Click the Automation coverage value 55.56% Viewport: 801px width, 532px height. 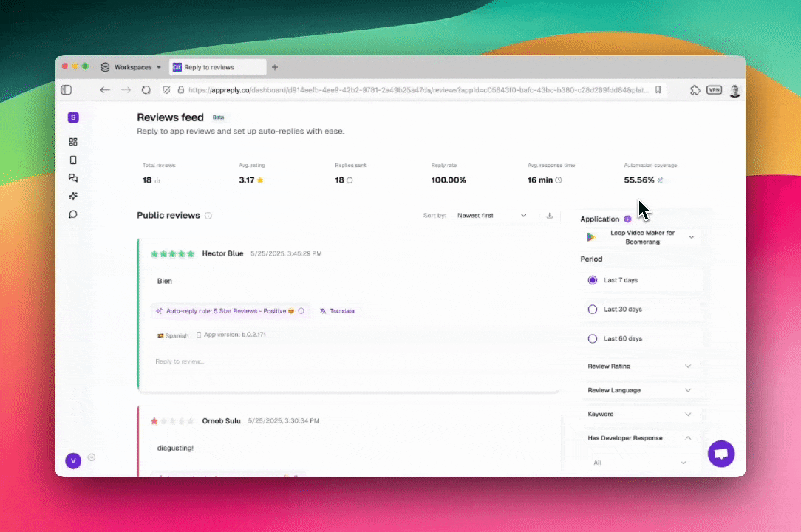639,180
